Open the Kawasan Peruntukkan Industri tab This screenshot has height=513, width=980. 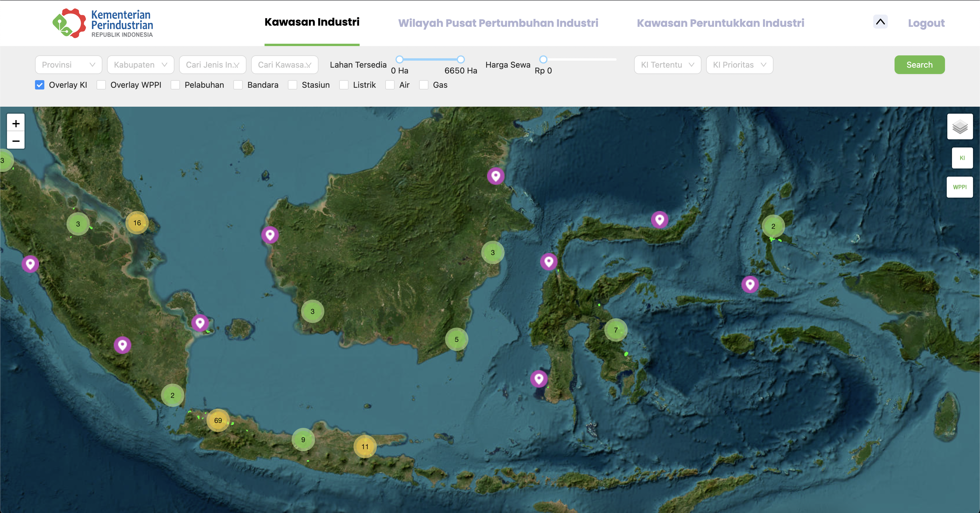point(720,23)
